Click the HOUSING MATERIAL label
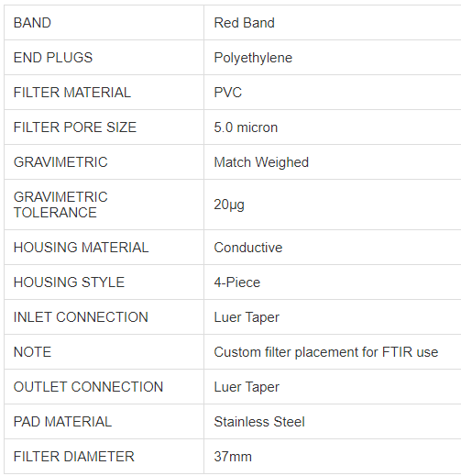Viewport: 461px width, 476px height. [81, 248]
